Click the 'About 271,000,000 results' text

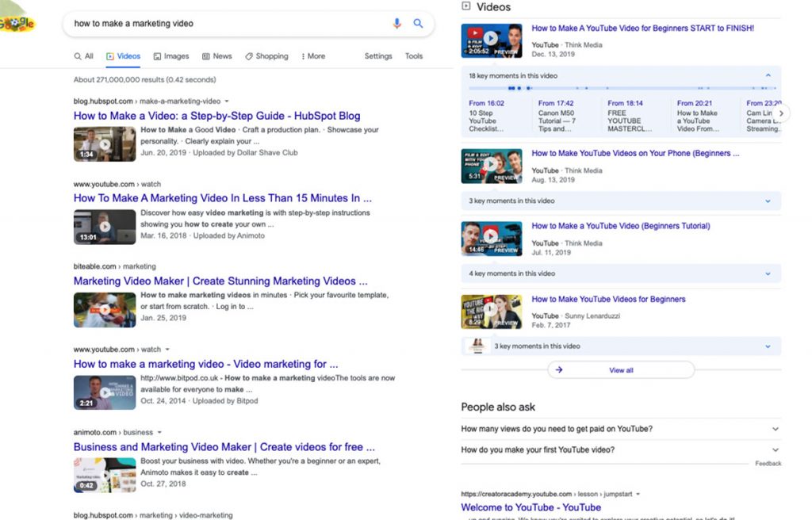pos(144,80)
